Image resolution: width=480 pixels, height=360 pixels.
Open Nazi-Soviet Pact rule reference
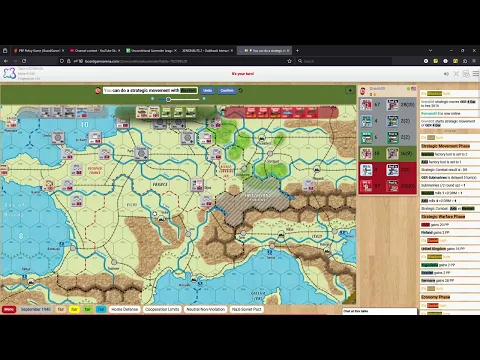246,309
